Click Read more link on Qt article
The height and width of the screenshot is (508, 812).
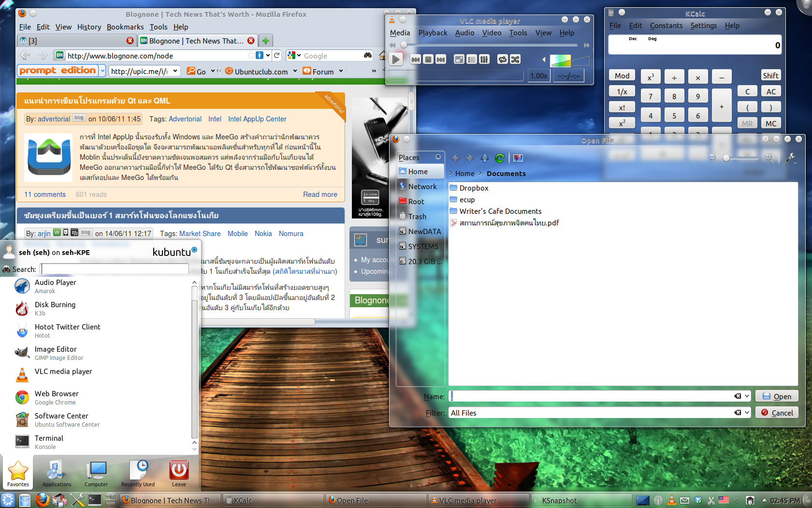320,194
